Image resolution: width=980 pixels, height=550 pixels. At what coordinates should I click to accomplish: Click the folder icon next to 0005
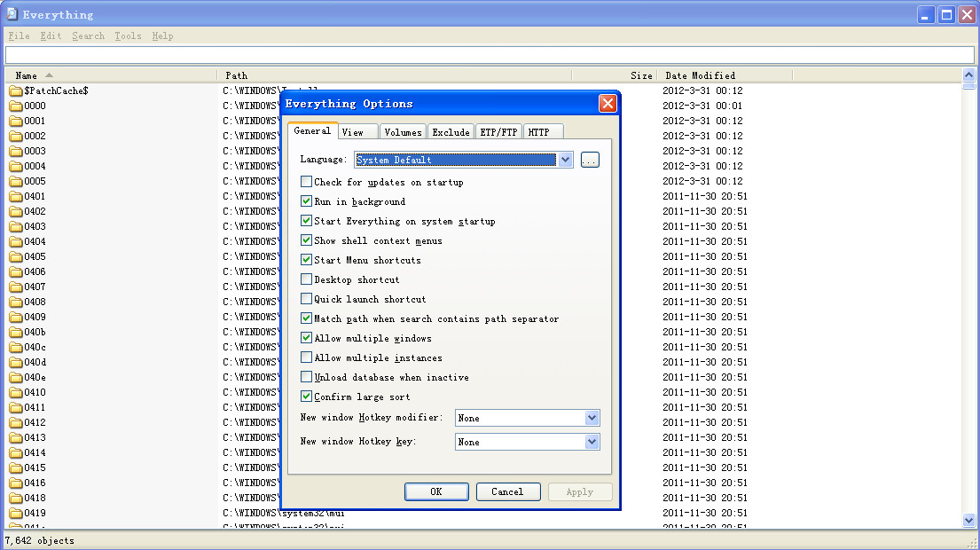click(16, 181)
